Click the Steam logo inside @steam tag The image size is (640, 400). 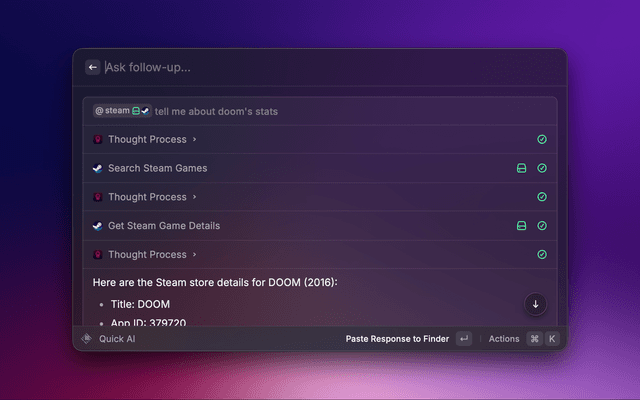pyautogui.click(x=145, y=111)
